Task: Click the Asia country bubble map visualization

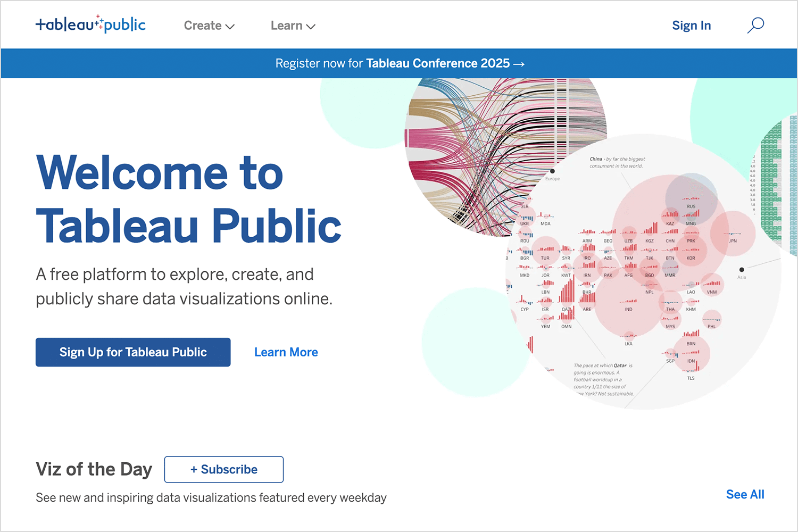Action: tap(643, 271)
